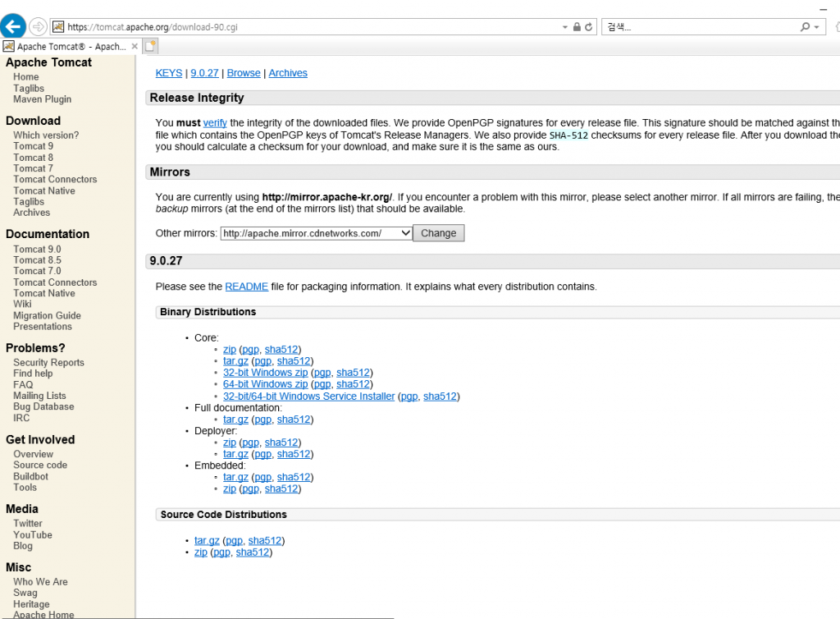Open sha512 for source code zip
The image size is (840, 619).
click(253, 552)
